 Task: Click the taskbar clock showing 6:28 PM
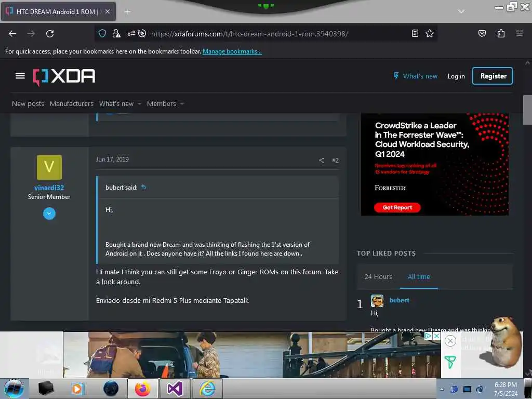click(x=506, y=389)
